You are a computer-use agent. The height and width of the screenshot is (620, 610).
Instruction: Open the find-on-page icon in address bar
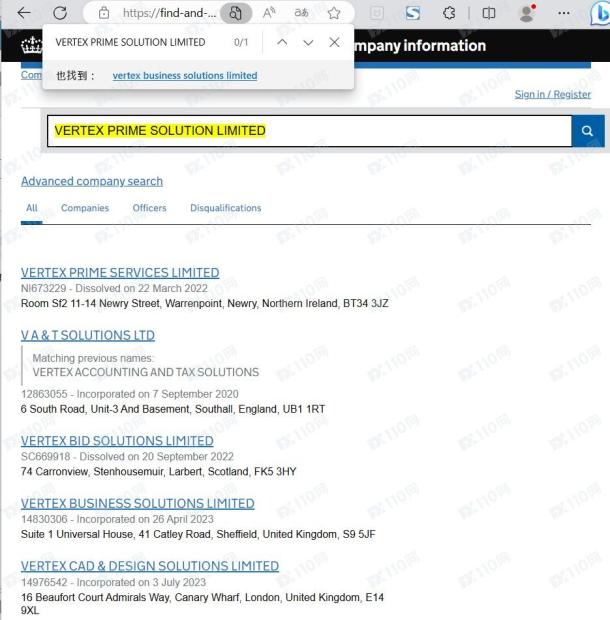click(236, 13)
